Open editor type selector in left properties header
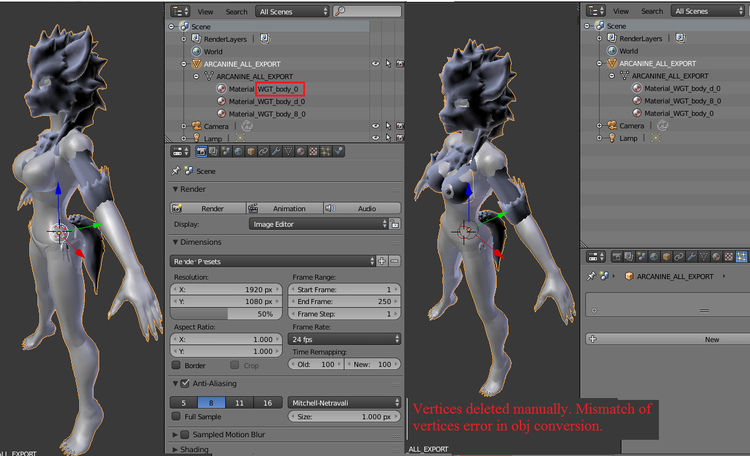 coord(180,152)
